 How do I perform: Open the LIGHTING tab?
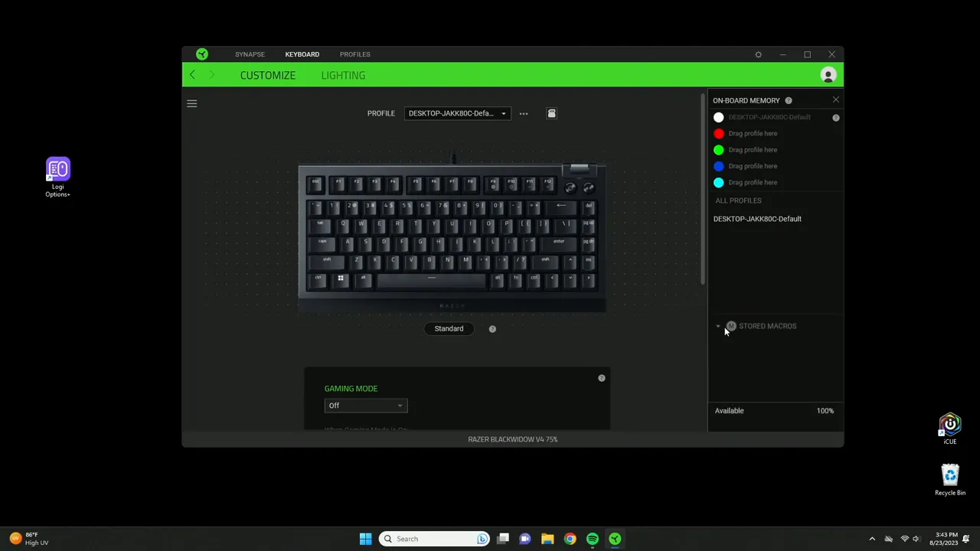pos(343,75)
